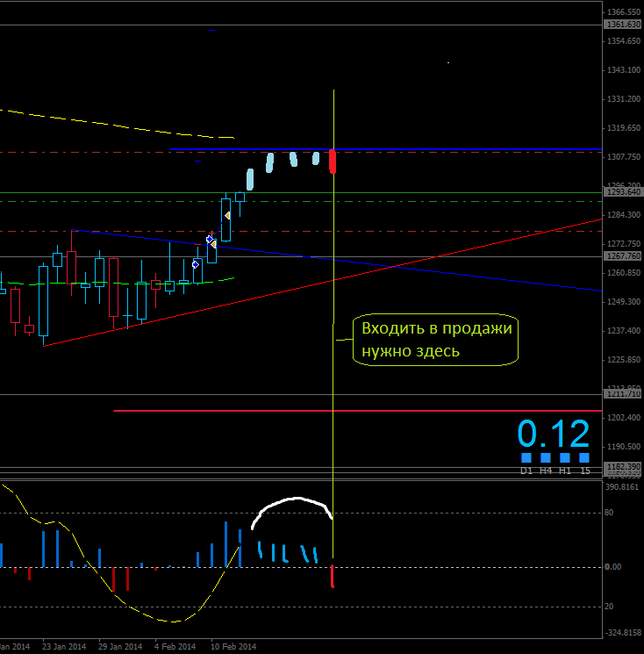Click the highlighted 1361.630 price level tag

pyautogui.click(x=623, y=25)
